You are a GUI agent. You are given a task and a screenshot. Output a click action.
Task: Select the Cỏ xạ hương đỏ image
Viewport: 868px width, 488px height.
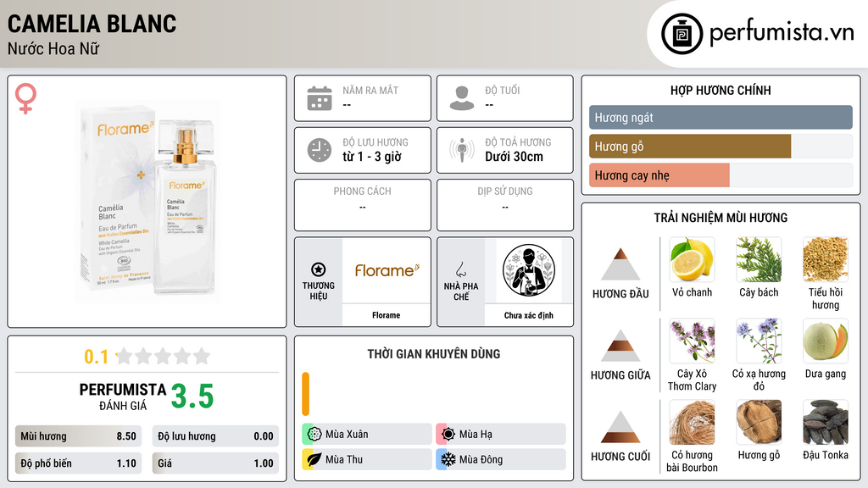pyautogui.click(x=759, y=341)
